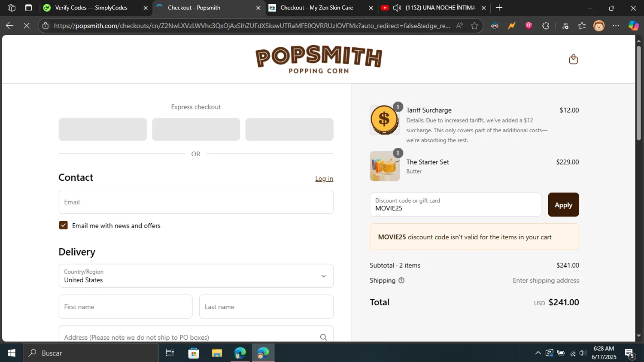Focus the Email input field
Screen dimensions: 644x362
(x=196, y=202)
